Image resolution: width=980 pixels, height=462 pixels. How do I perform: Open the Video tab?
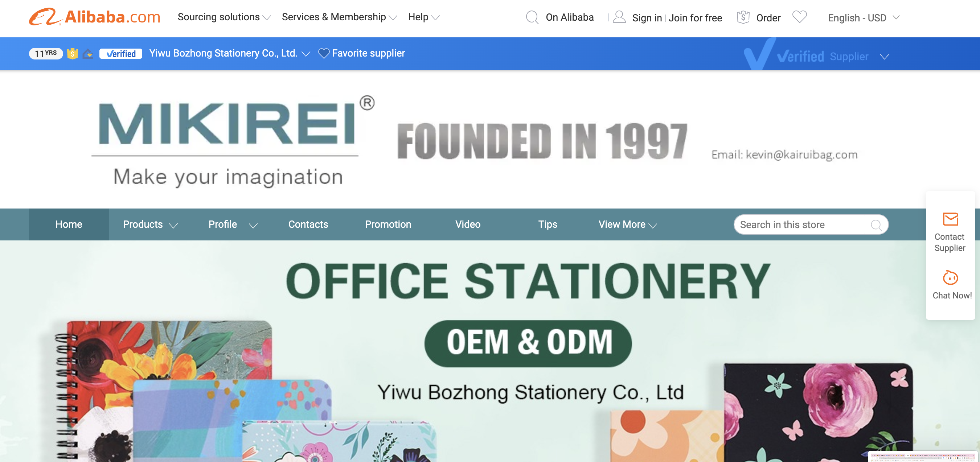pyautogui.click(x=468, y=224)
